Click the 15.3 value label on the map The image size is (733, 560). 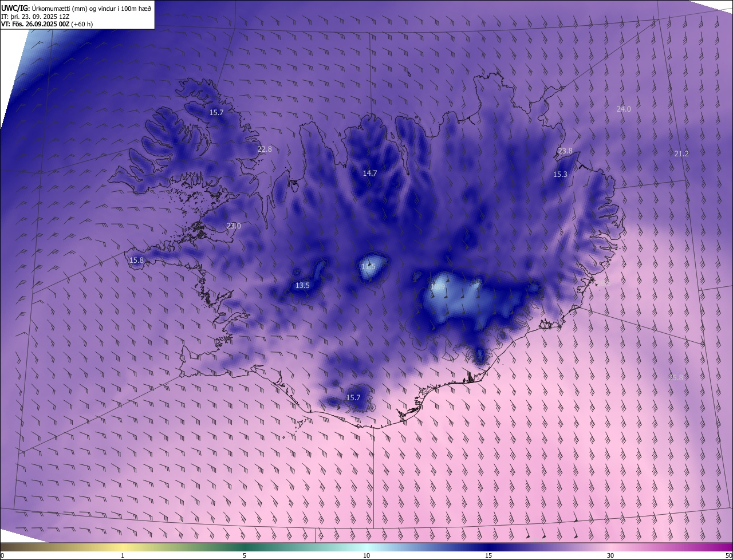coord(560,175)
